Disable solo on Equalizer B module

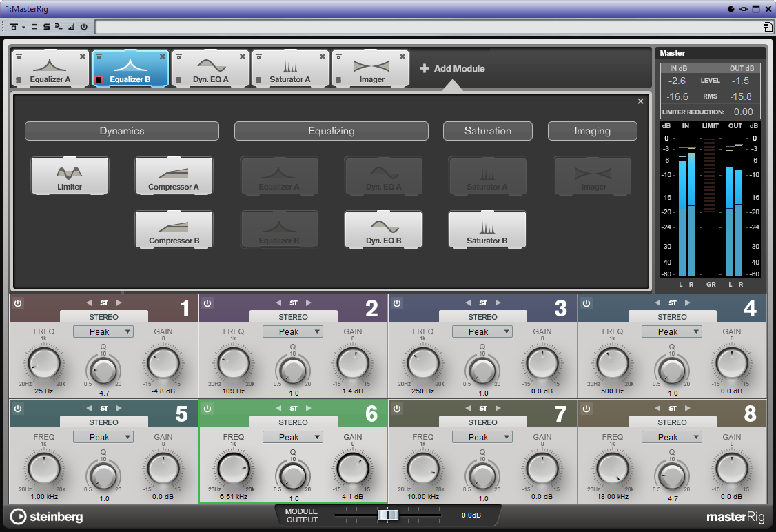click(99, 80)
